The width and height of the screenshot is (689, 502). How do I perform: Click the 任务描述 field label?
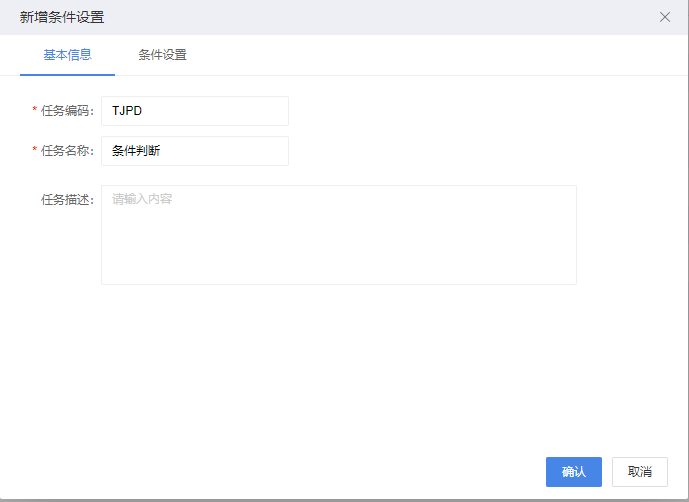pos(67,200)
